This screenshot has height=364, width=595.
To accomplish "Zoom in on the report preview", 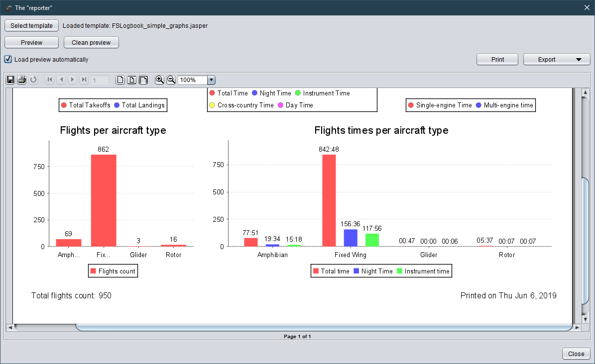I will (160, 80).
